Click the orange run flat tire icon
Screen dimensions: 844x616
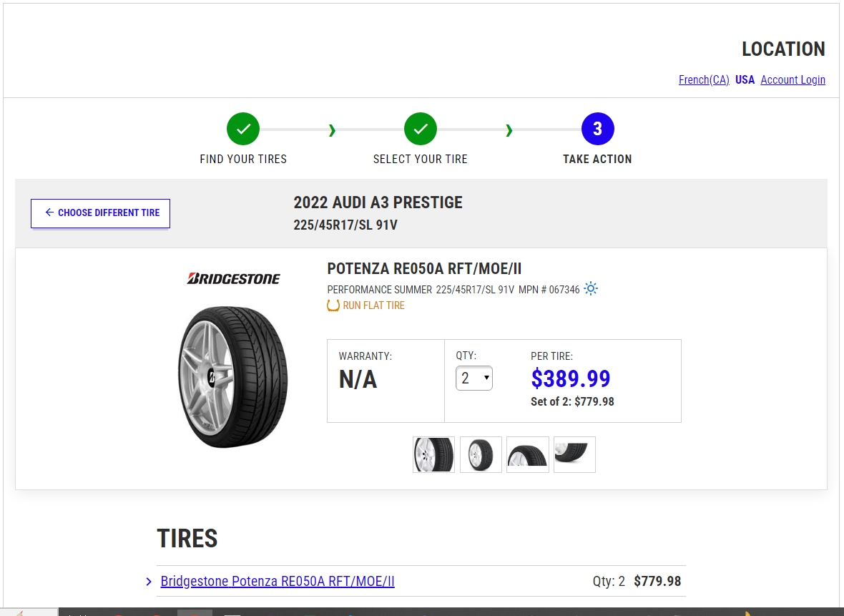[x=333, y=305]
